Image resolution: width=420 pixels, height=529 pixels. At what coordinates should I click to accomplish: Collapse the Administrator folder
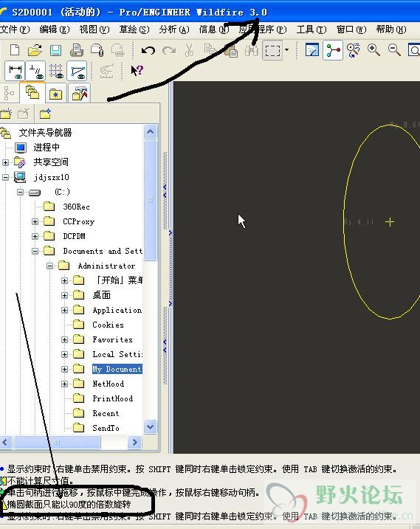(50, 266)
